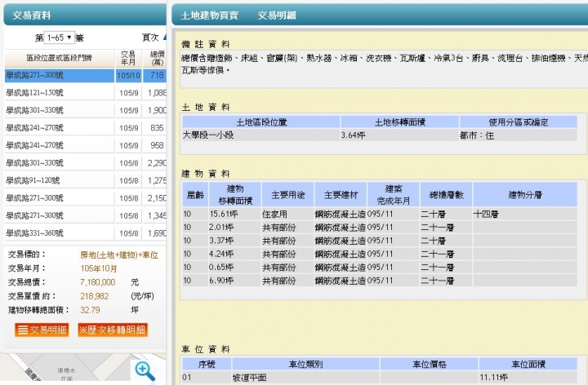Click the 6.90坪 shared area cell

point(234,281)
